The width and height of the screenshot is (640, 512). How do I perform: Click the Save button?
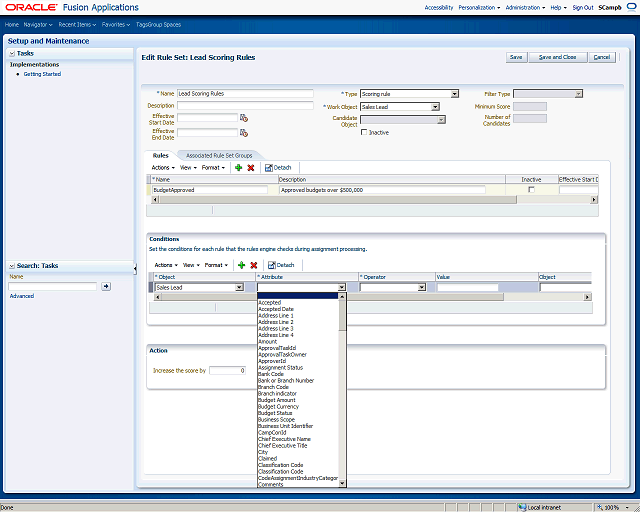[x=516, y=57]
